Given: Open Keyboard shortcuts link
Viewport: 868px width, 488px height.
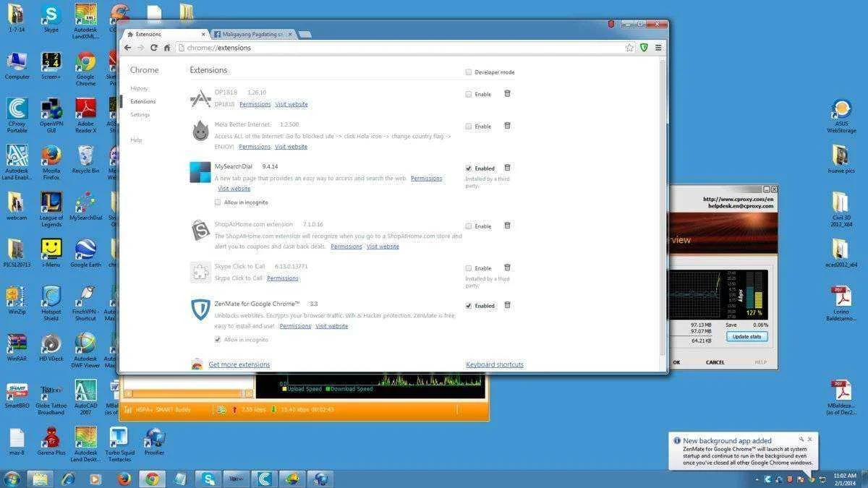Looking at the screenshot, I should pos(495,364).
